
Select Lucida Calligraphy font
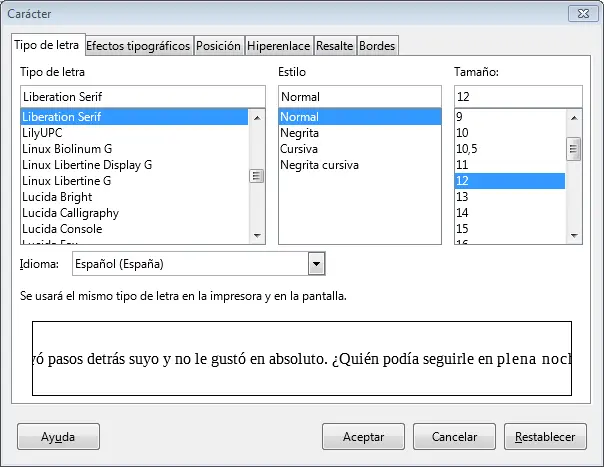pos(70,213)
